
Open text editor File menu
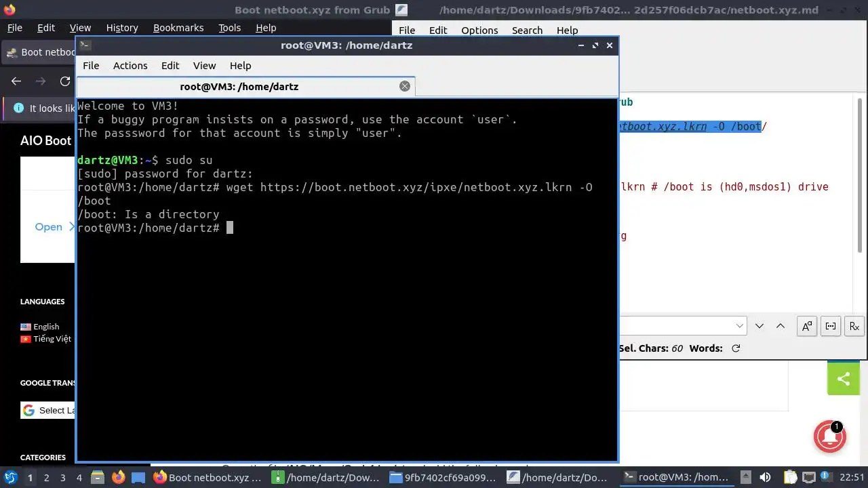click(x=407, y=30)
